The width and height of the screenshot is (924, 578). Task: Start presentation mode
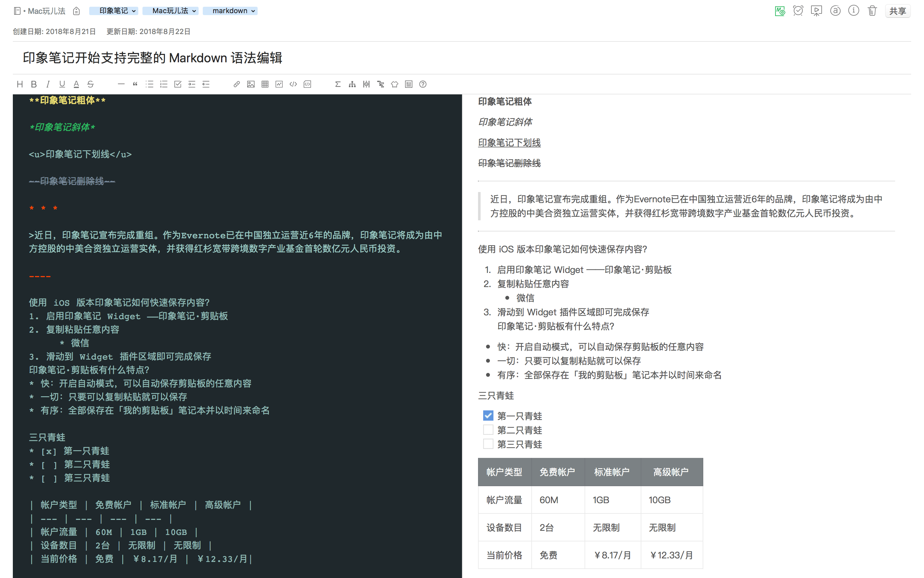tap(816, 11)
